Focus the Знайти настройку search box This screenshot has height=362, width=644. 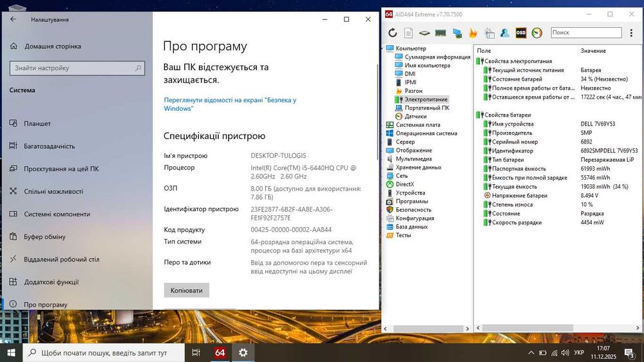(x=77, y=68)
